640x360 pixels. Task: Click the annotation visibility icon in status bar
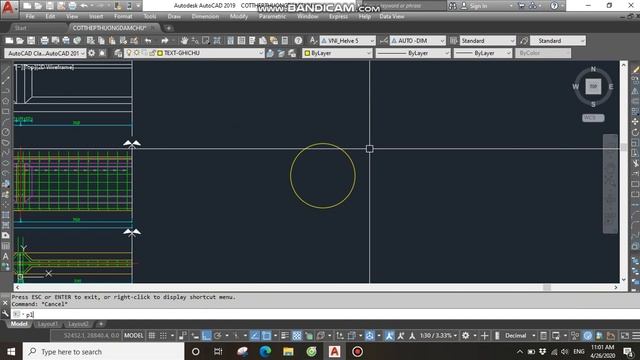click(x=389, y=336)
